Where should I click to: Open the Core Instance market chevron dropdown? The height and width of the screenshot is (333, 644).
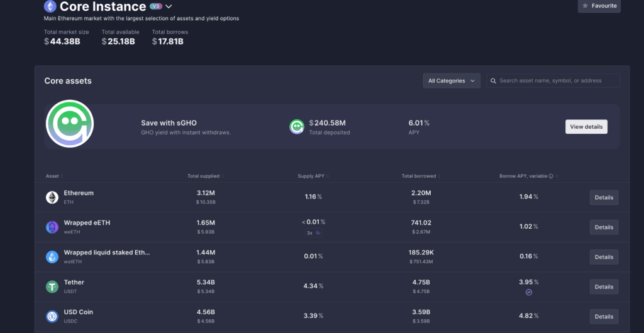(169, 6)
